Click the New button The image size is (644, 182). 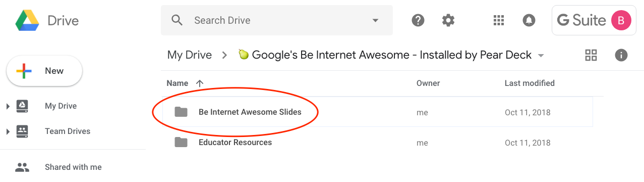click(x=44, y=71)
